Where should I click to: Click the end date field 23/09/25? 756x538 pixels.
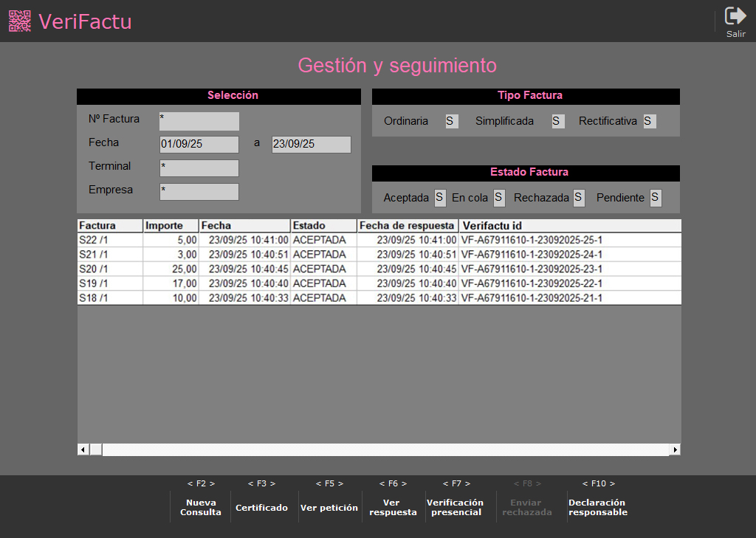coord(312,144)
